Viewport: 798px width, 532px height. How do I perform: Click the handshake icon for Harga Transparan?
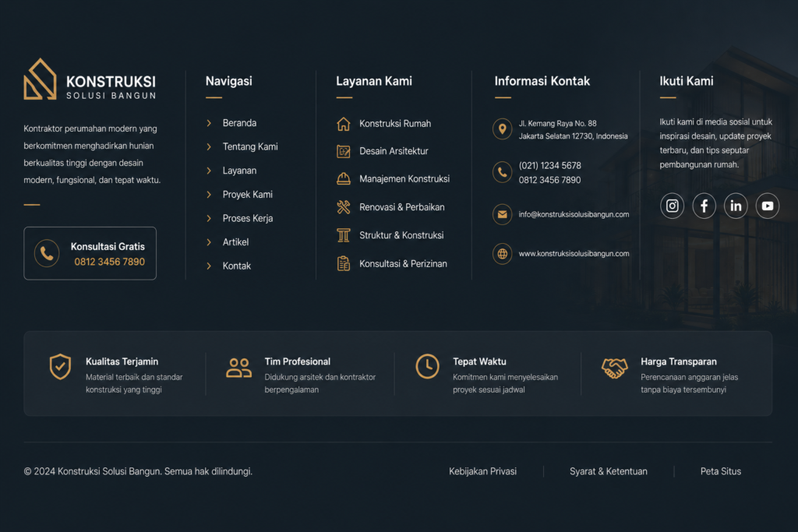click(x=614, y=368)
